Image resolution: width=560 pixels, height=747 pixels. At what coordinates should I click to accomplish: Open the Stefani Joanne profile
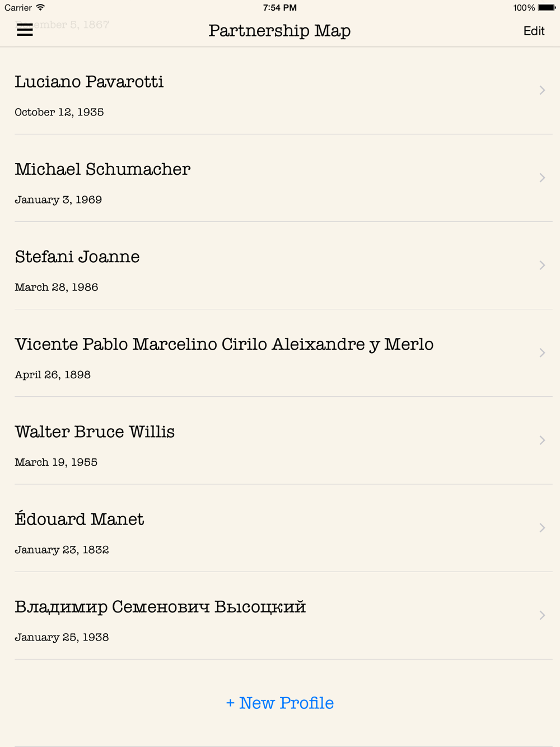point(280,266)
